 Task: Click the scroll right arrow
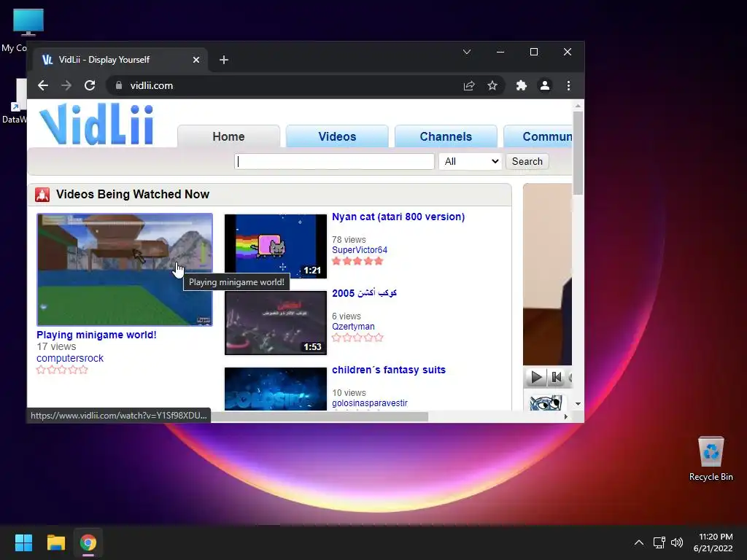pyautogui.click(x=565, y=416)
